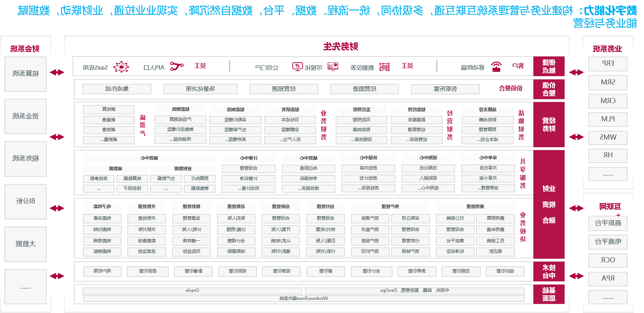Click the SaaS应用 network icon

121,67
